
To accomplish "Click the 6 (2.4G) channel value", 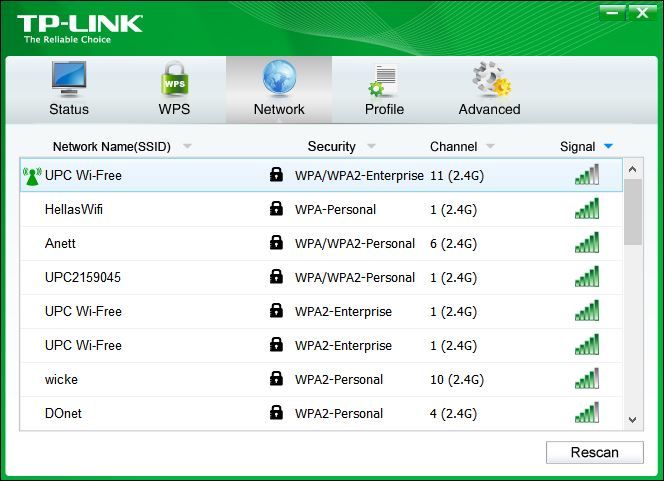I will [x=454, y=244].
